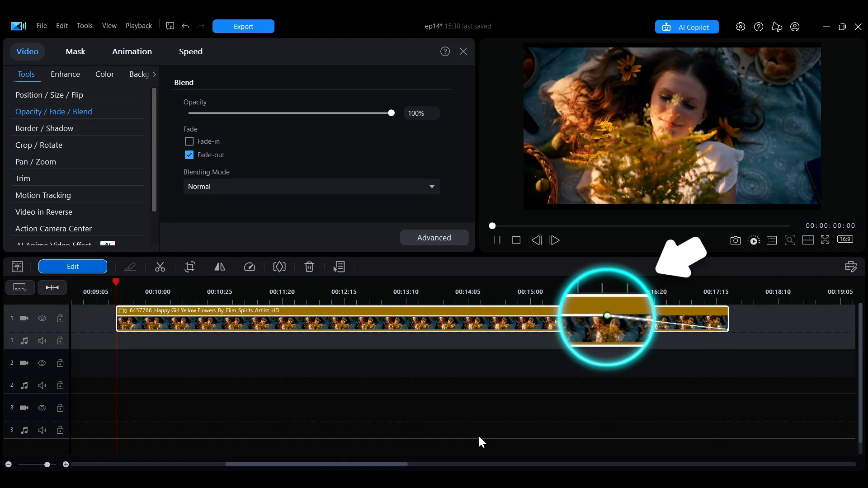The height and width of the screenshot is (488, 868).
Task: Select the Split scissors tool
Action: (x=160, y=267)
